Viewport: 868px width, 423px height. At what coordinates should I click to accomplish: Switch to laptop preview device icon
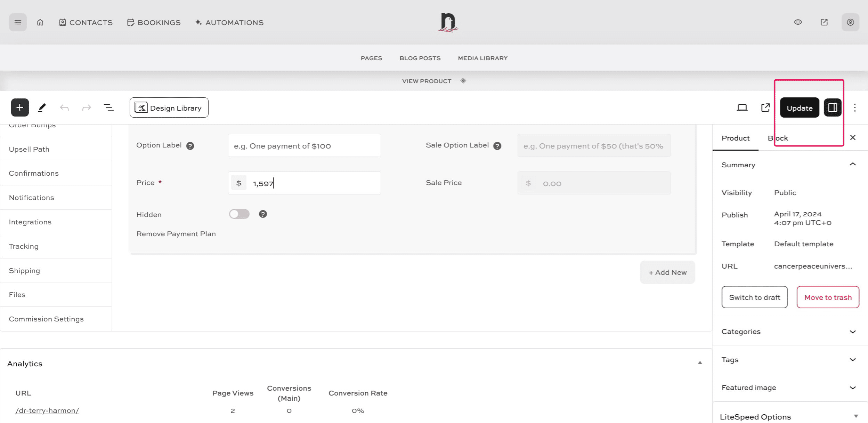pyautogui.click(x=742, y=107)
